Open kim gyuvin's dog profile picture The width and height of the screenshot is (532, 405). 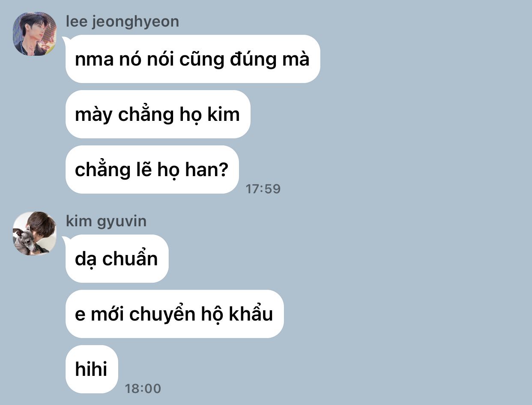click(35, 234)
